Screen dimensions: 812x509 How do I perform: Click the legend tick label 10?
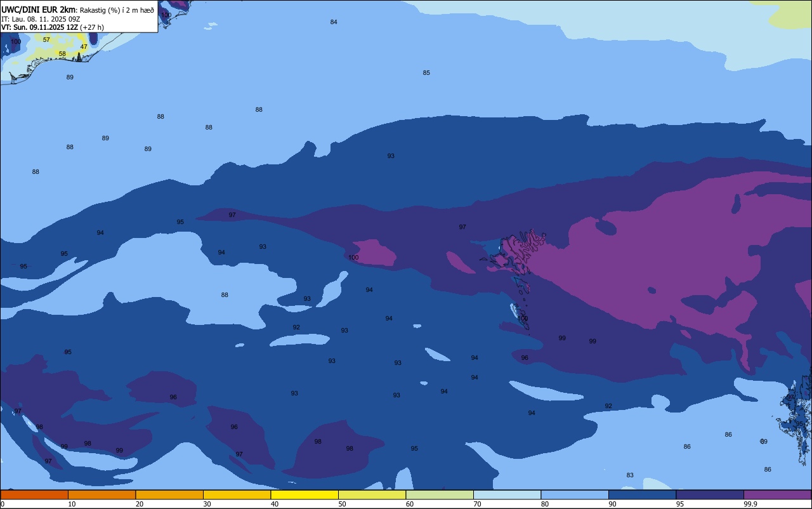(72, 504)
